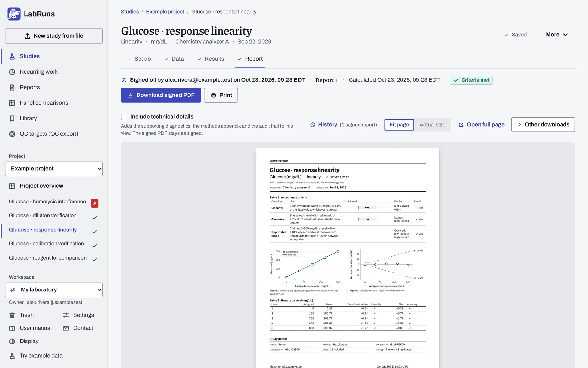
Task: Click the Display half-circle icon
Action: pos(12,342)
